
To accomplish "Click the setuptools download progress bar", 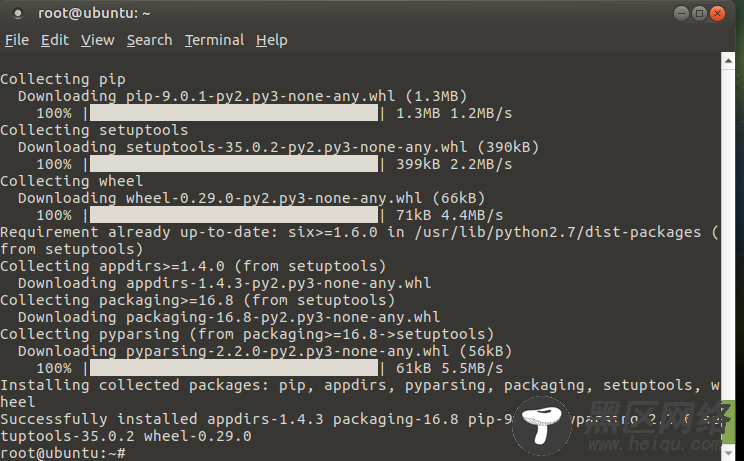I will (x=234, y=164).
